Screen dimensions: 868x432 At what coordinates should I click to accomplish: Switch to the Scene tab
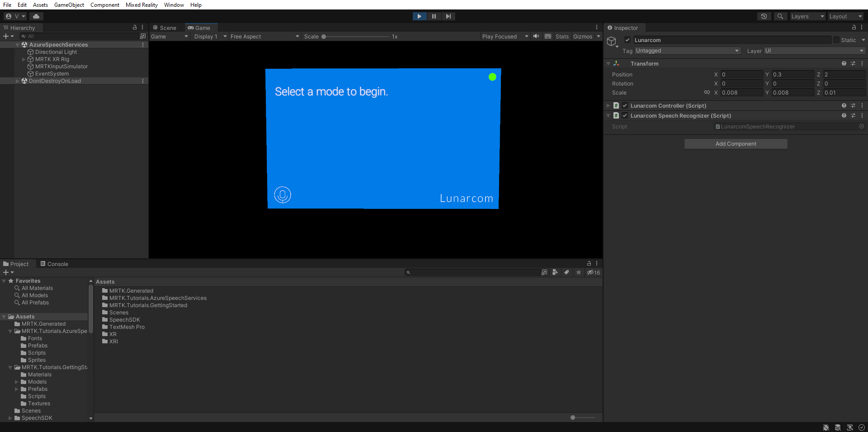coord(165,28)
